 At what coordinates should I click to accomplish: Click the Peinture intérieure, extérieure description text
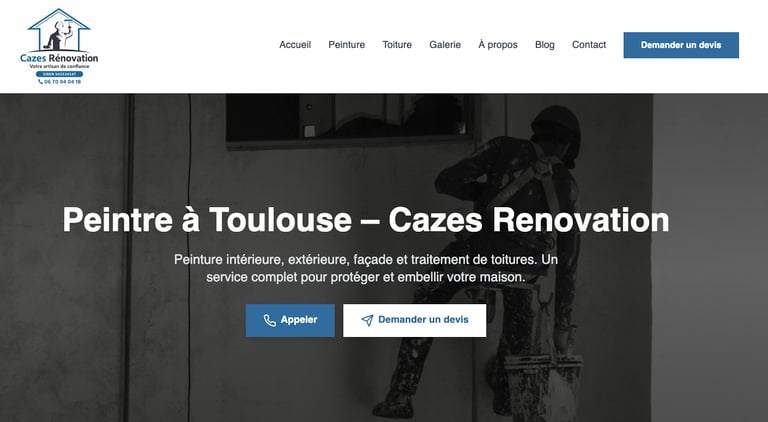[365, 268]
